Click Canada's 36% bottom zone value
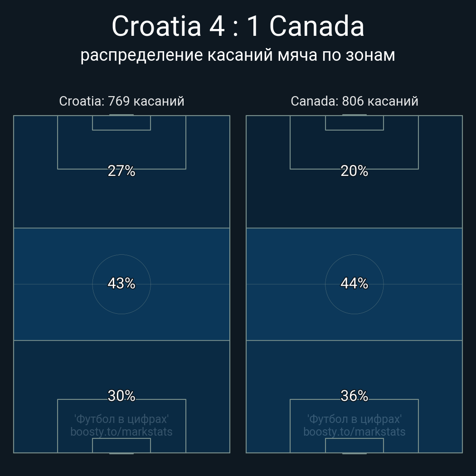This screenshot has height=476, width=476. (x=354, y=396)
